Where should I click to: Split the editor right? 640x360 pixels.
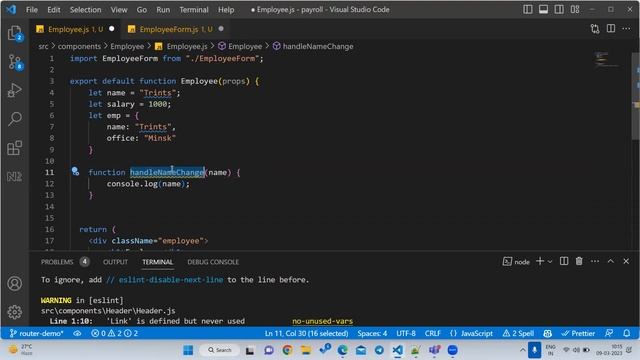point(611,29)
